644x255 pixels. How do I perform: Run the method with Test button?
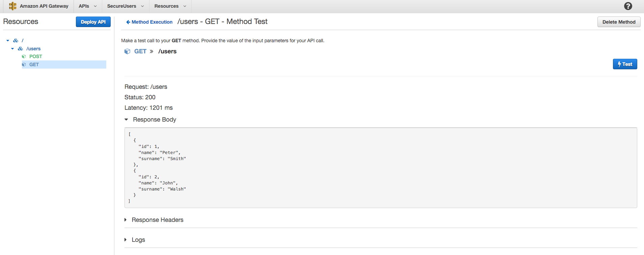point(625,64)
